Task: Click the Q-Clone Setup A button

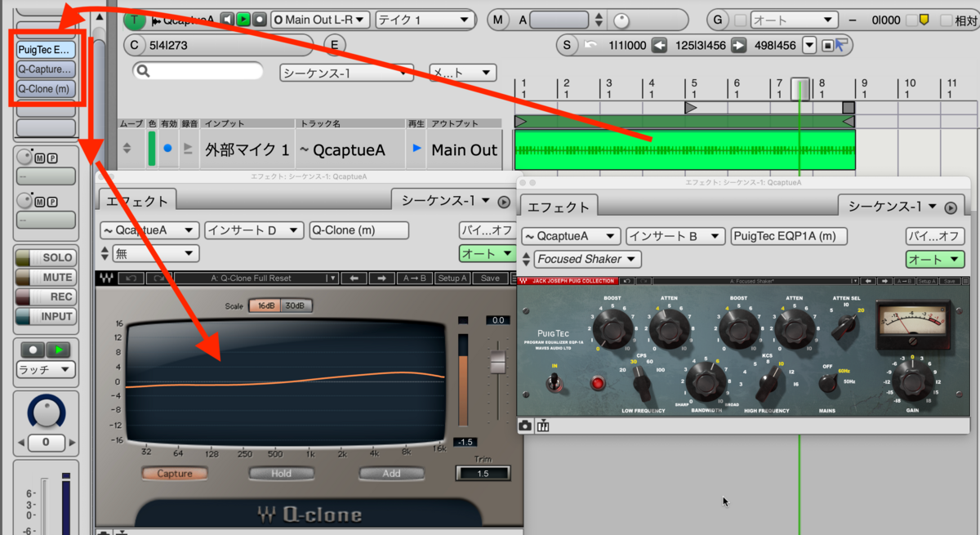Action: pyautogui.click(x=452, y=278)
